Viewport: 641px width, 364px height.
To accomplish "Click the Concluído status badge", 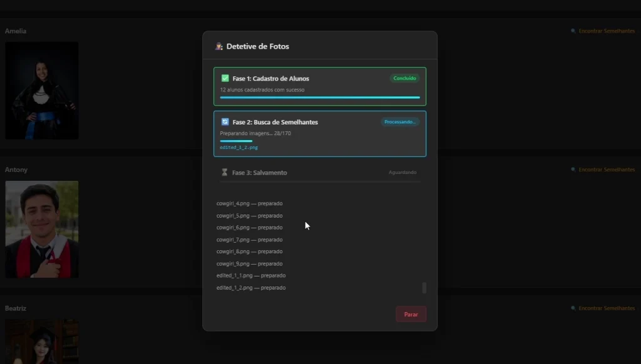I will click(x=404, y=78).
